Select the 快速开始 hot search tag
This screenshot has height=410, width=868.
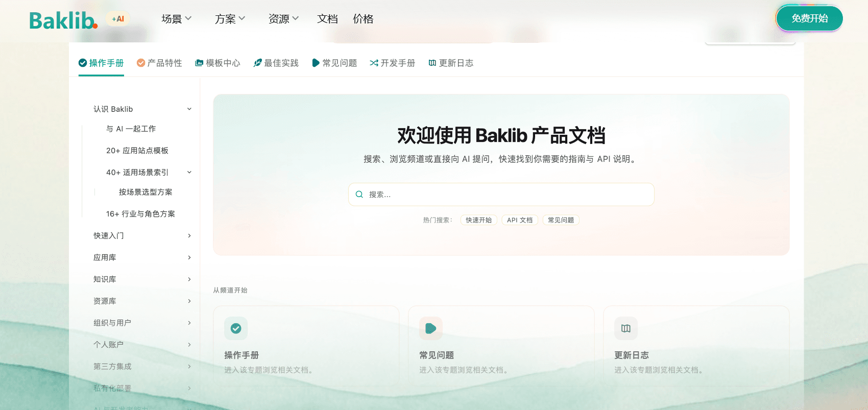pyautogui.click(x=478, y=220)
